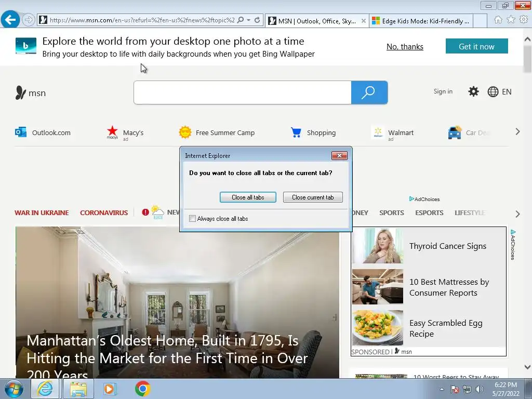Click the Sign in link
Image resolution: width=532 pixels, height=399 pixels.
point(443,91)
